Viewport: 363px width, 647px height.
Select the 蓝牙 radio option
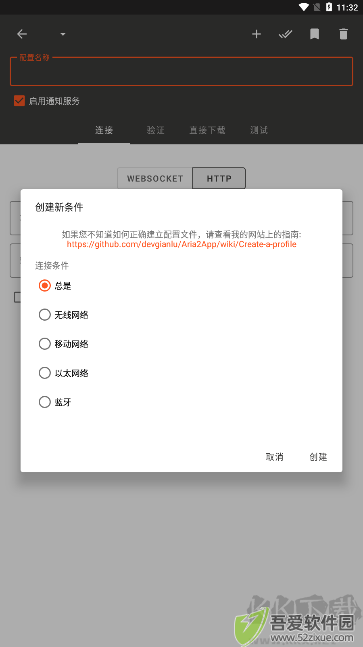tap(55, 402)
